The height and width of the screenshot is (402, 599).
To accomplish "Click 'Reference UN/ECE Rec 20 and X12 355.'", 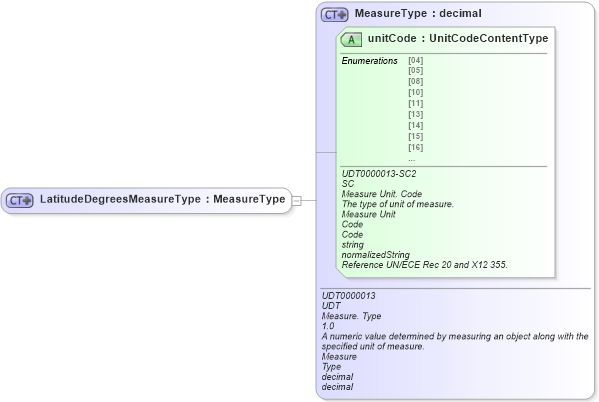I will pos(424,265).
